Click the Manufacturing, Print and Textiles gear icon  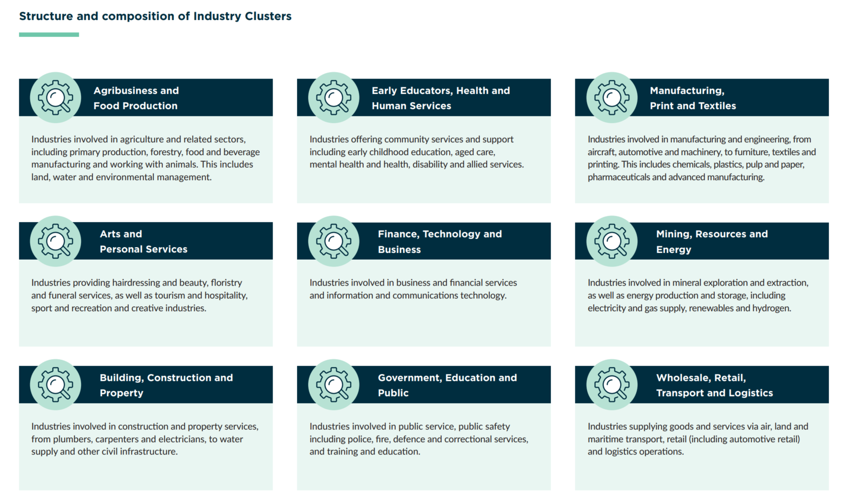tap(612, 97)
